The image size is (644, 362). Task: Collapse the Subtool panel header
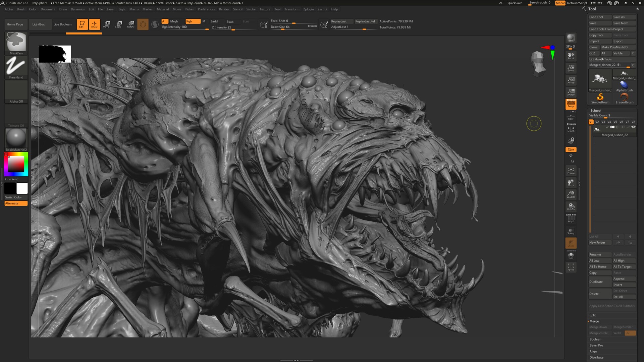596,110
